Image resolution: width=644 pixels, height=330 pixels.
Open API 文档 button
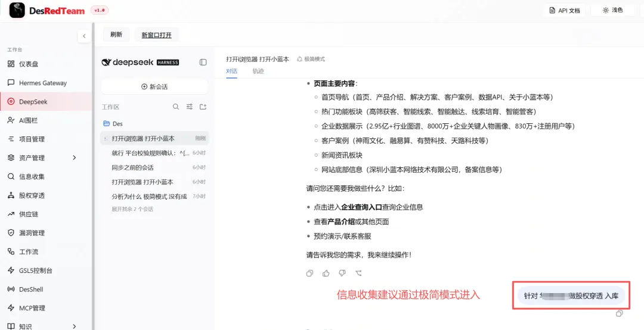[x=565, y=11]
